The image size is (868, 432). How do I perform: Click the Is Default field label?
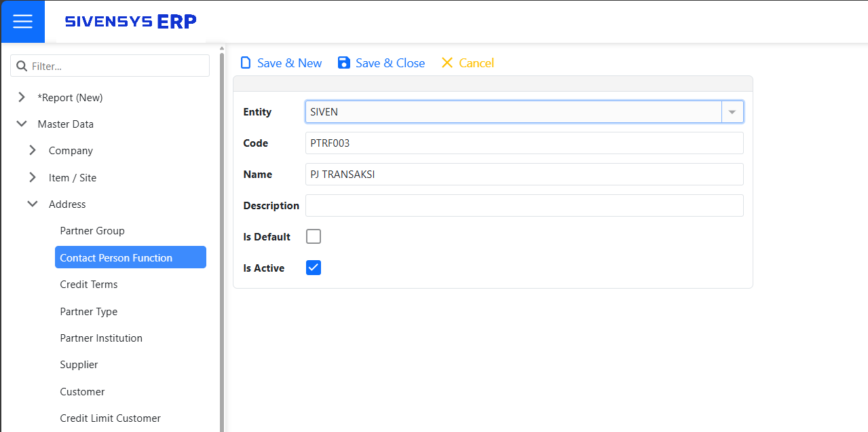click(x=267, y=237)
